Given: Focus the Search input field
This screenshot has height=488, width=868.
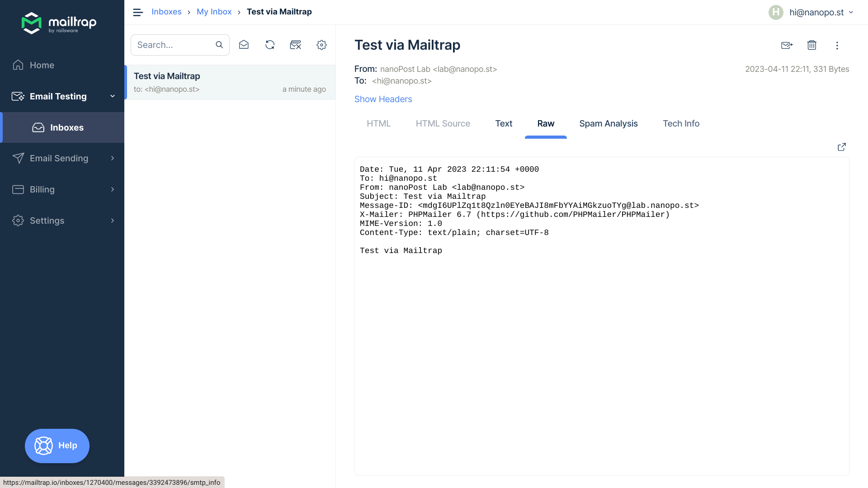Looking at the screenshot, I should pos(180,45).
